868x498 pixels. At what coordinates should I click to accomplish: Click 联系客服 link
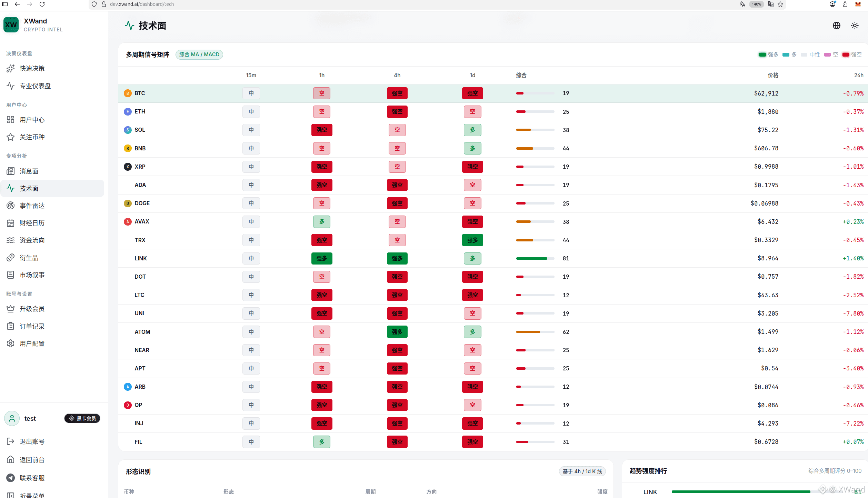[x=32, y=478]
